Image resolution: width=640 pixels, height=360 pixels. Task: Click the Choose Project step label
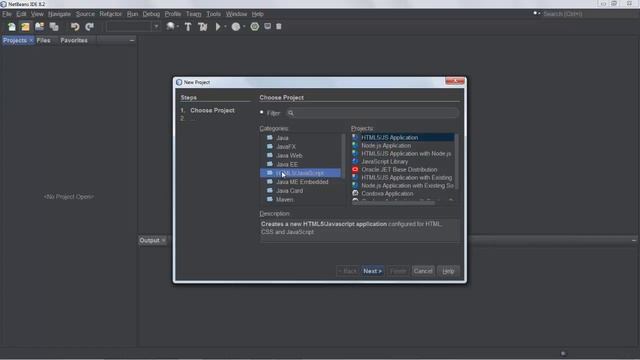tap(212, 111)
